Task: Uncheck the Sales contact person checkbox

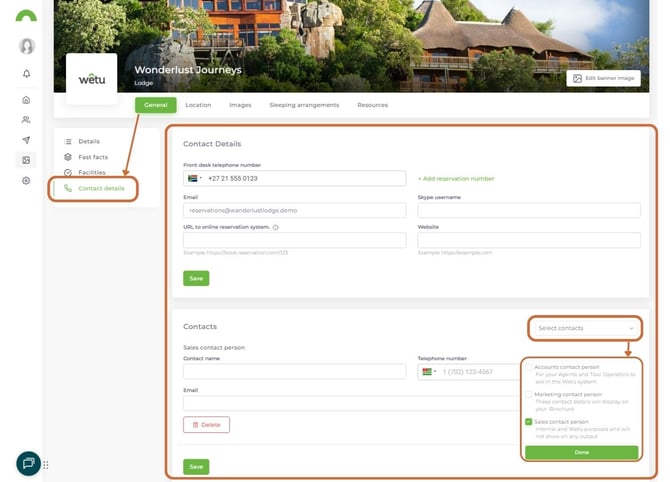Action: 529,421
